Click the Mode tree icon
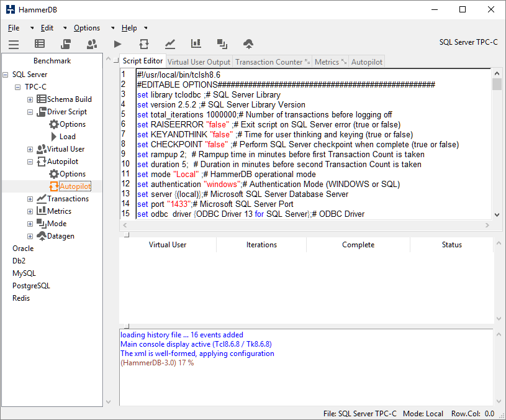Image resolution: width=506 pixels, height=420 pixels. tap(42, 224)
